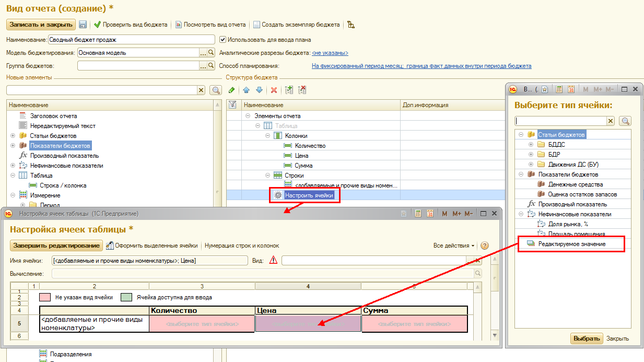Screen dimensions: 644x362
Task: Select 'Редактируемое значение' tree item
Action: [571, 244]
